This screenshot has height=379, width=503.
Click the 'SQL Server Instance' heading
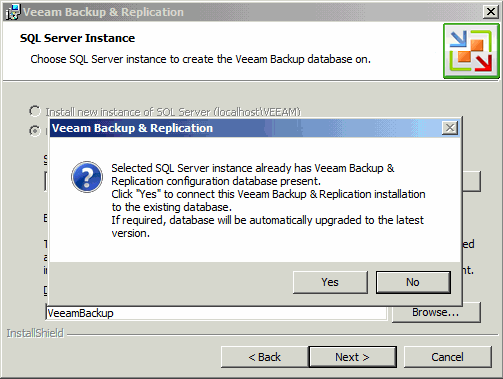pos(77,38)
